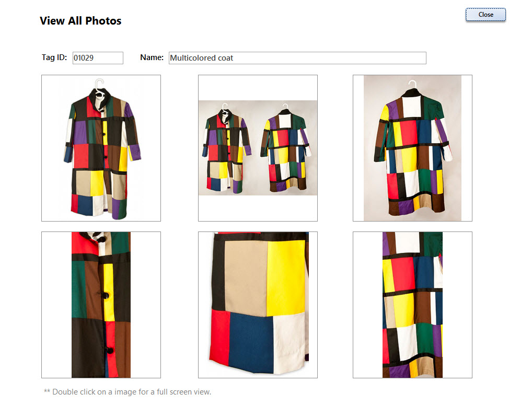Click the navy blue panel in the hem close-up
Screen dimensions: 532x417
tap(251, 341)
